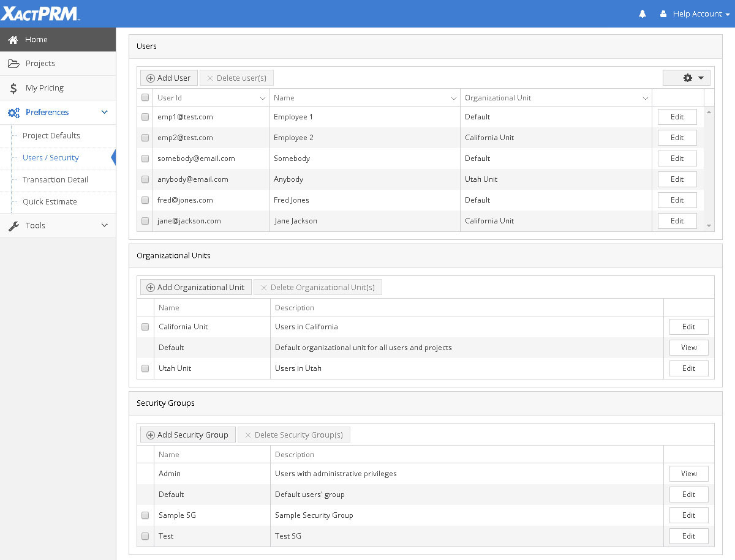Click the My Pricing dollar sign icon
The image size is (735, 560).
13,88
